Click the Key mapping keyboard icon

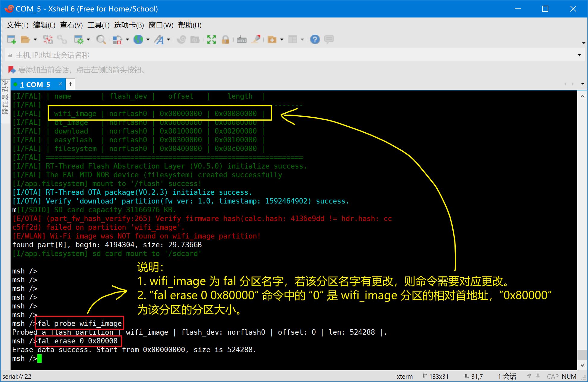pyautogui.click(x=241, y=39)
